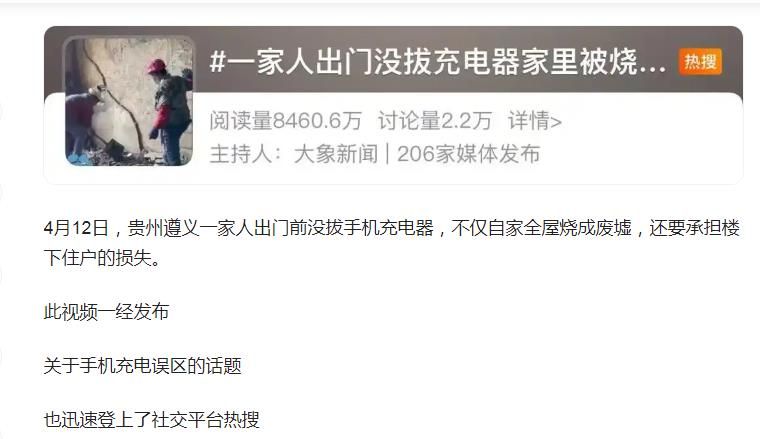Open the topic card thumbnail image
The image size is (760, 439).
point(129,102)
